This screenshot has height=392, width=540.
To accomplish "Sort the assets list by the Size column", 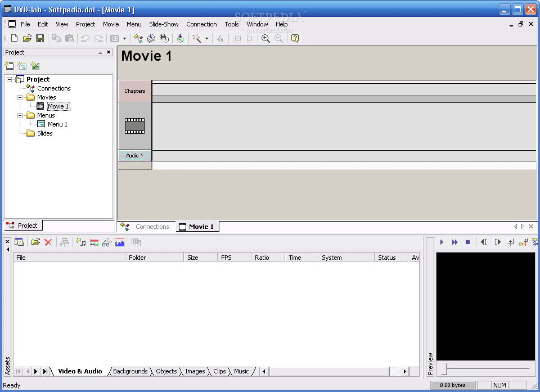I will coord(200,258).
